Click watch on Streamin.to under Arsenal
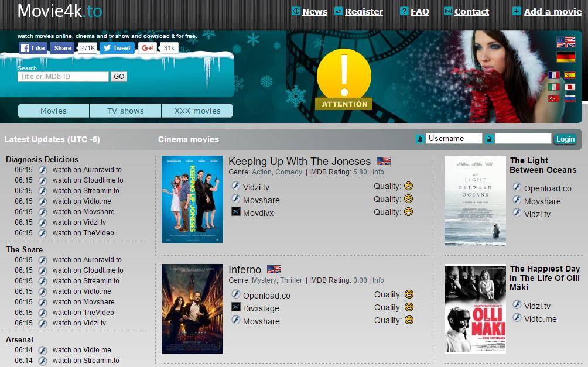This screenshot has height=367, width=588. pyautogui.click(x=86, y=360)
